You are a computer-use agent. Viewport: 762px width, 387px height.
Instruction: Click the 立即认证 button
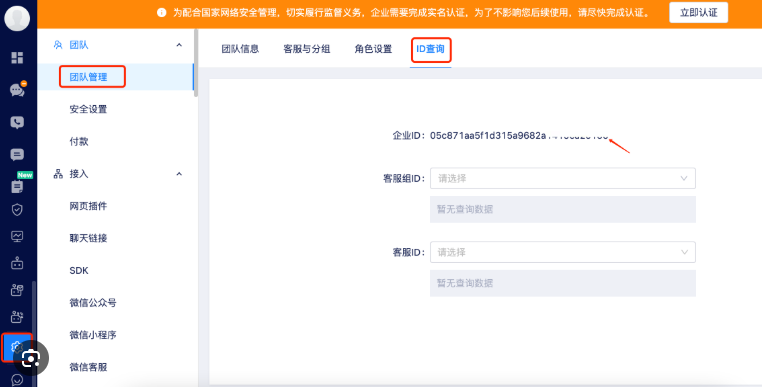click(698, 13)
